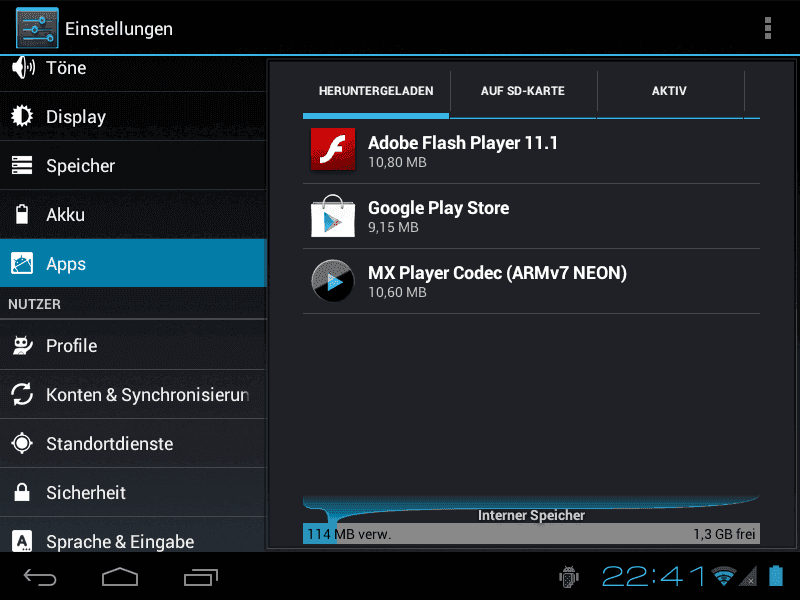Switch to the Auf SD-Karte tab
This screenshot has height=600, width=800.
(x=523, y=91)
